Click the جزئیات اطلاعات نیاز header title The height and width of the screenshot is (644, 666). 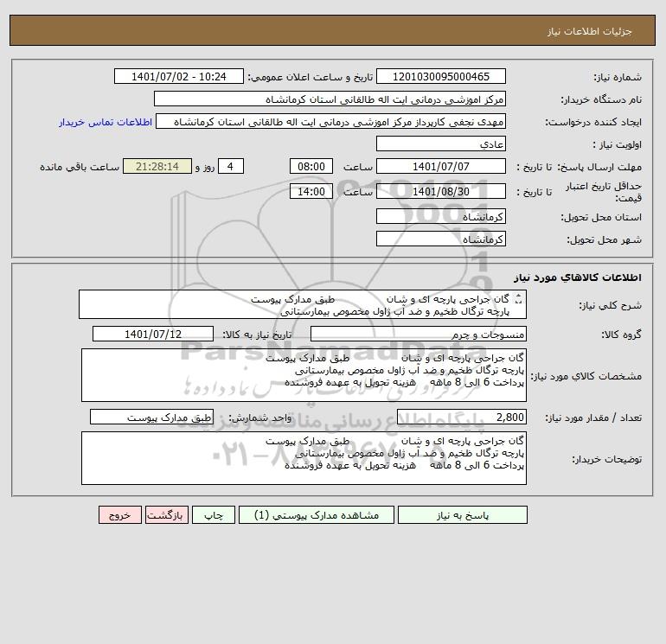pos(590,31)
